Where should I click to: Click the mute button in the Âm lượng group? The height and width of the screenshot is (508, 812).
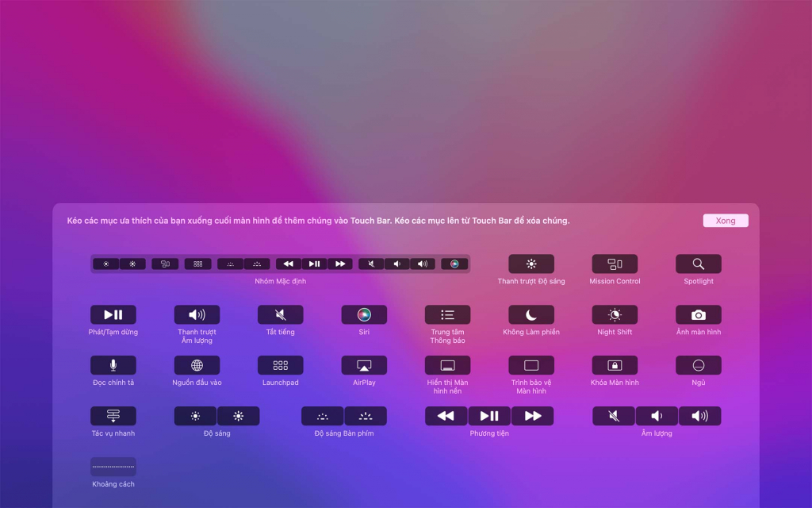click(614, 416)
